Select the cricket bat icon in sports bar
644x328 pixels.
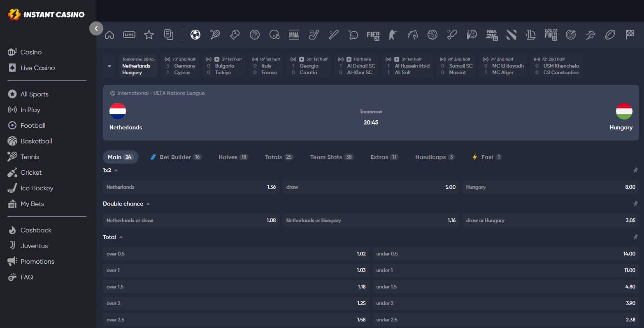click(x=452, y=35)
